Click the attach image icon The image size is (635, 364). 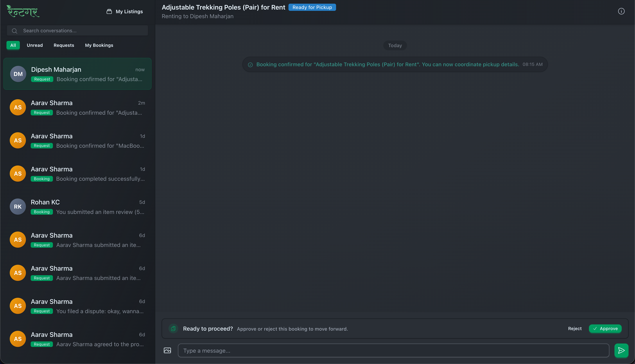pos(167,350)
